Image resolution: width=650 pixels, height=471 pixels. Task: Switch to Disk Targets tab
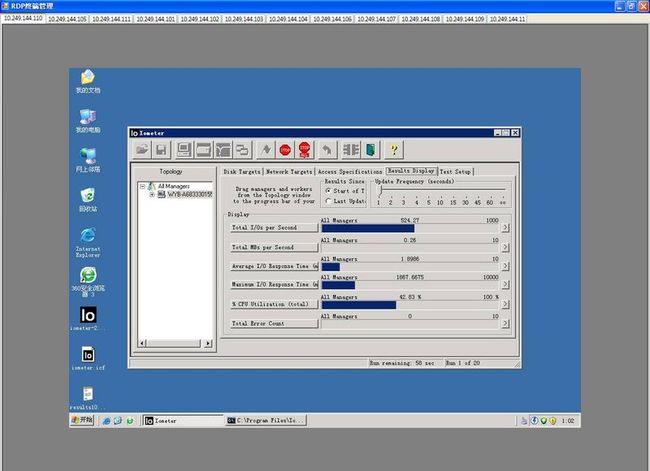pyautogui.click(x=242, y=171)
